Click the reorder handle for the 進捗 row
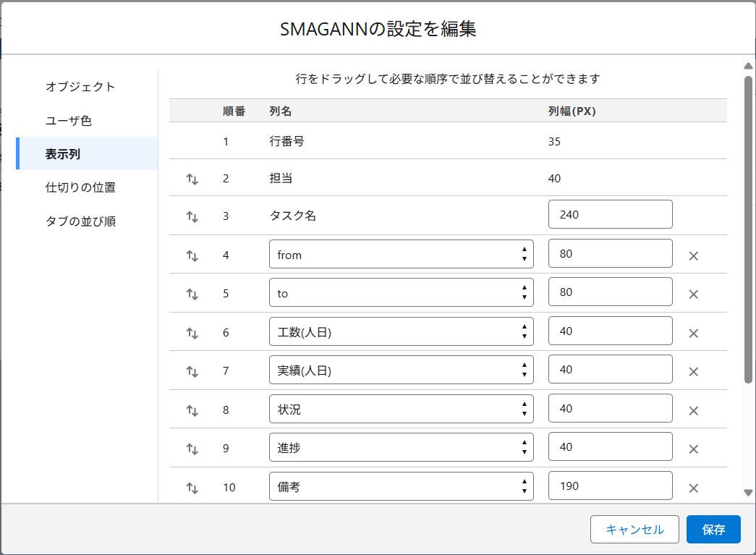 192,449
